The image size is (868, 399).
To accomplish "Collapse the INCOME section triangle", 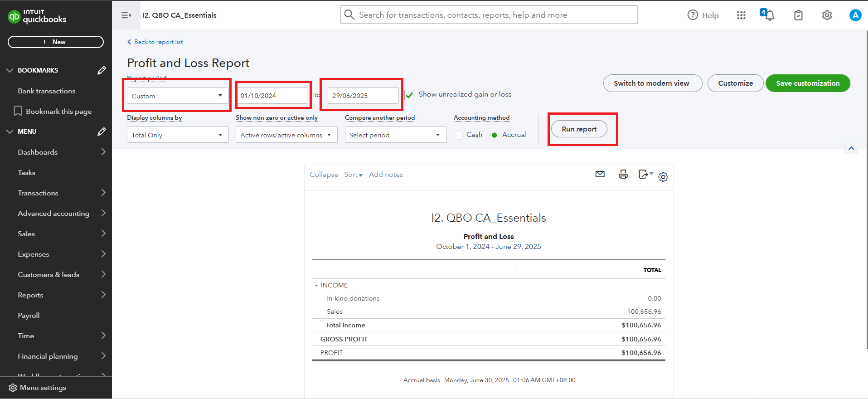I will coord(316,286).
